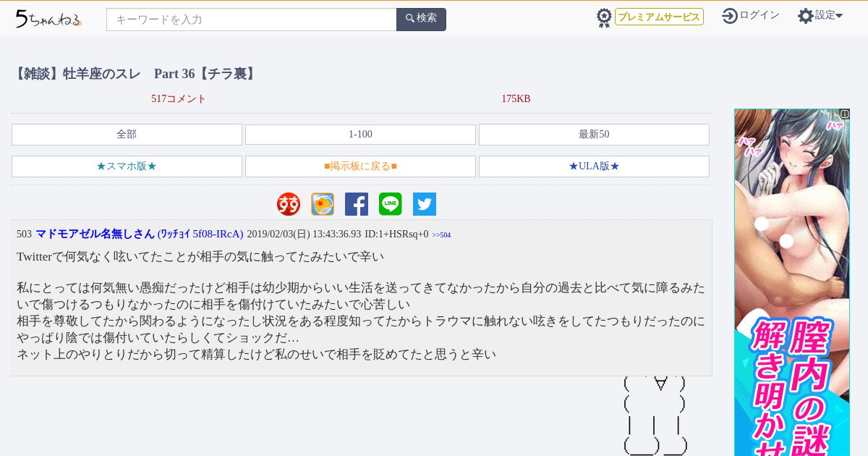The width and height of the screenshot is (868, 456).
Task: Share the thread on Facebook
Action: (357, 204)
